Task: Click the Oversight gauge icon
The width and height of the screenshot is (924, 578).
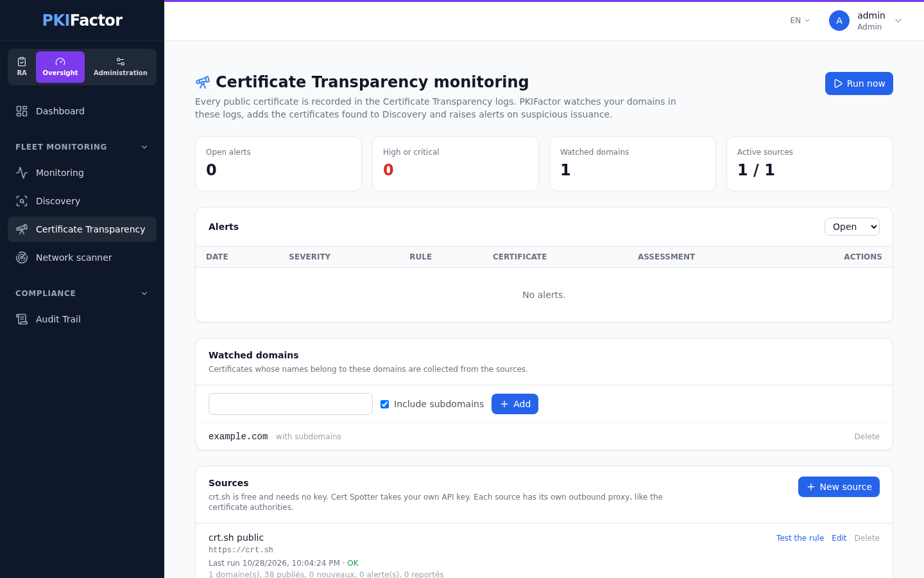Action: [60, 62]
